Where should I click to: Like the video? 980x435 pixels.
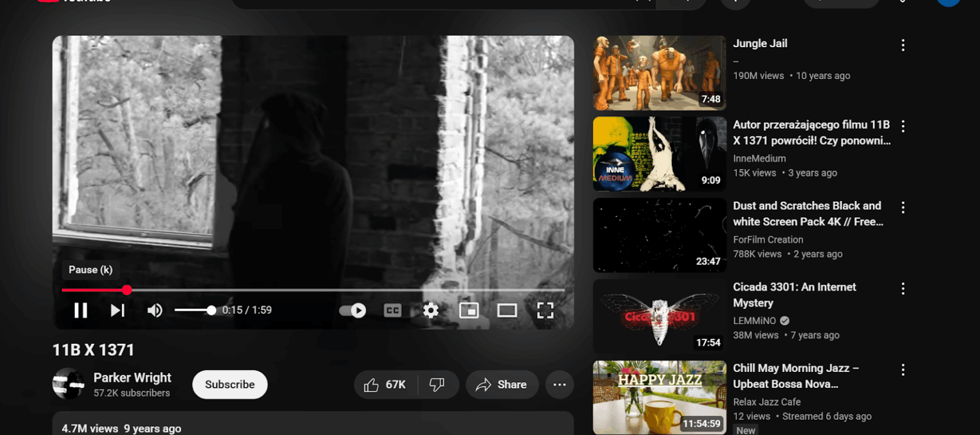pyautogui.click(x=385, y=385)
